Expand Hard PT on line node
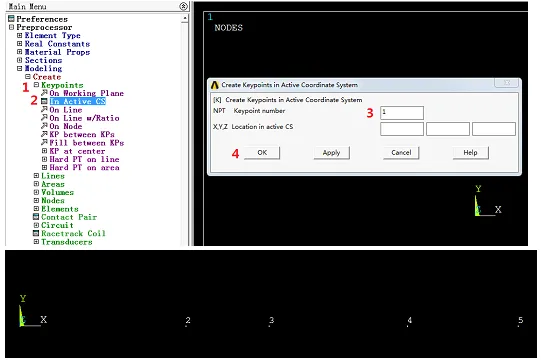The height and width of the screenshot is (362, 543). [x=45, y=159]
